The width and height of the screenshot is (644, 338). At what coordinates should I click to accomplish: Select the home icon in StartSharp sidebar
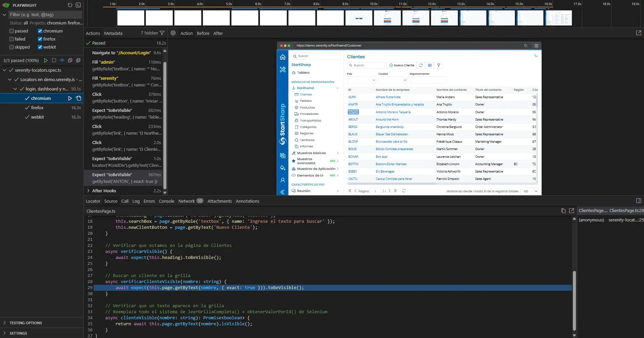(283, 57)
